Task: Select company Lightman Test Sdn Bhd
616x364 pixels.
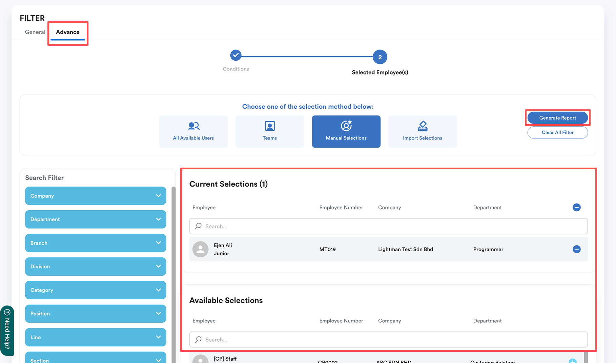Action: [x=406, y=250]
